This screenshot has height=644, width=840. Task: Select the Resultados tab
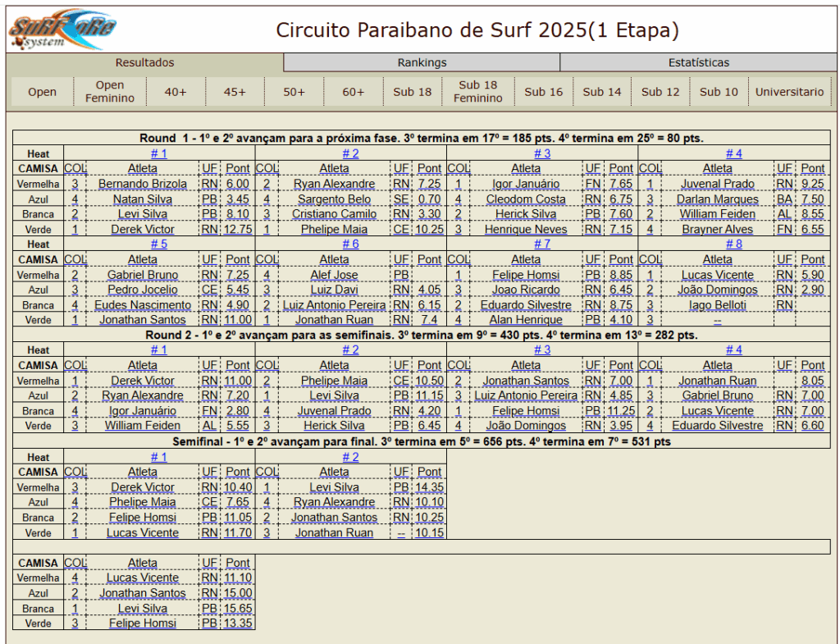point(144,62)
